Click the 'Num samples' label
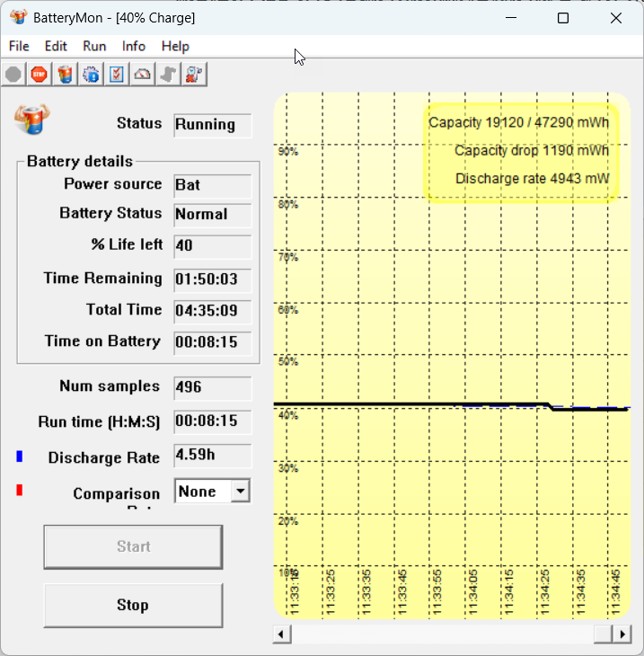This screenshot has width=644, height=656. [110, 386]
